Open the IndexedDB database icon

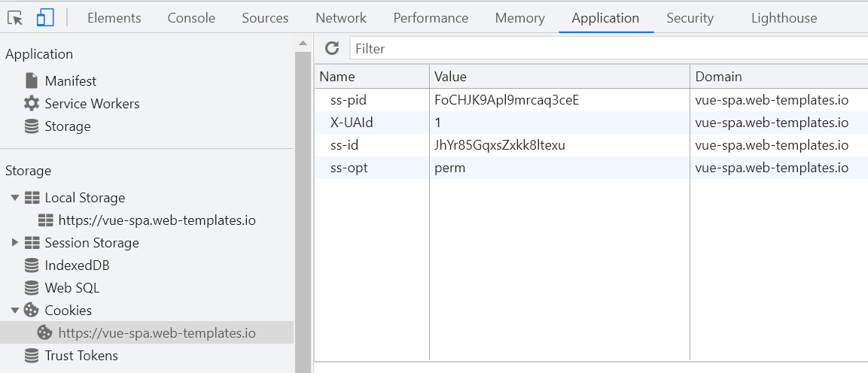point(32,265)
